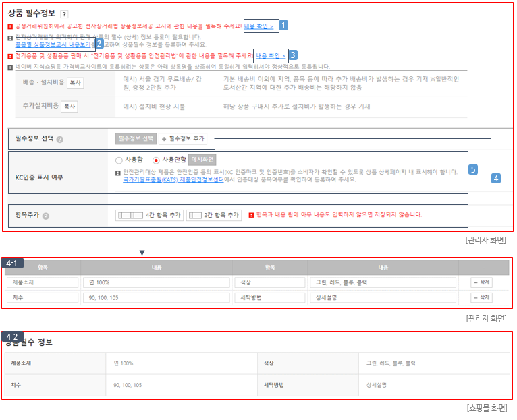Click the 그린, 레드, 블루, 블랙 input field
Viewport: 517px width, 420px height.
click(383, 282)
